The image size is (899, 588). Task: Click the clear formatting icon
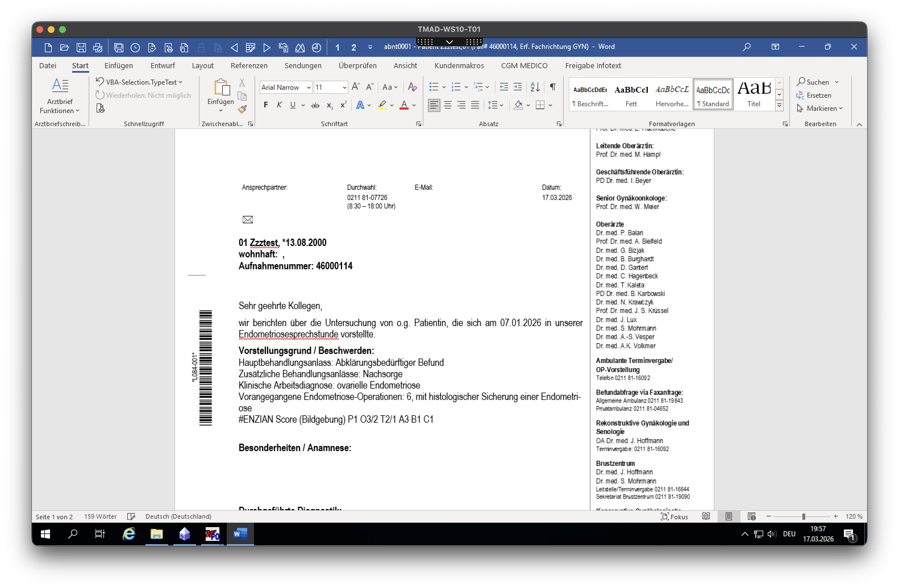pyautogui.click(x=412, y=87)
